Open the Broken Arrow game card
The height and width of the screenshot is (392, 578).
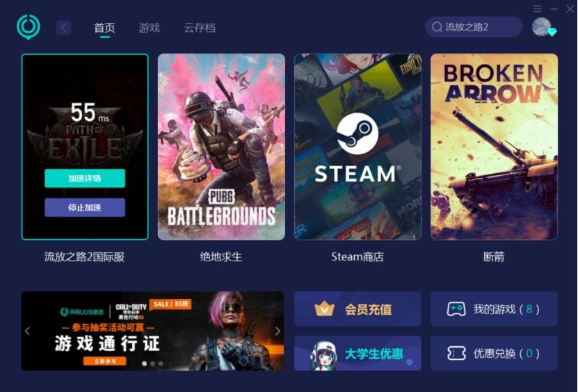tap(494, 147)
